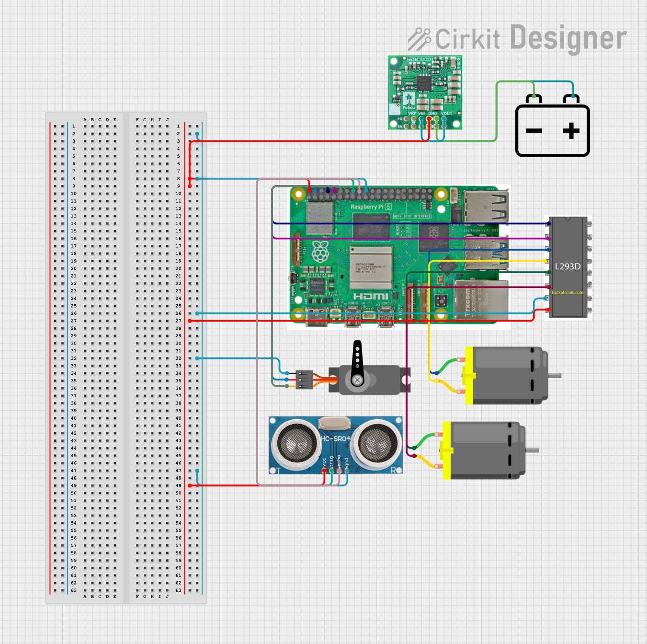
Task: Click the hackatronic.com text on the chip
Action: click(x=568, y=292)
